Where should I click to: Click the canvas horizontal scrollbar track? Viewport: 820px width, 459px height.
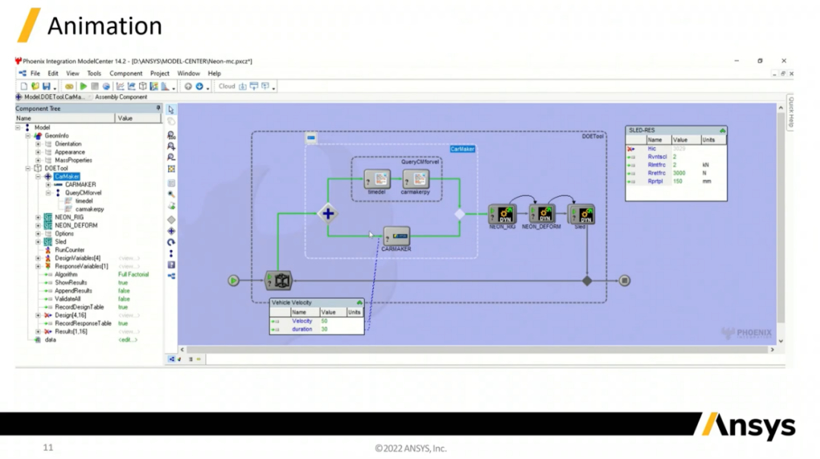click(477, 349)
